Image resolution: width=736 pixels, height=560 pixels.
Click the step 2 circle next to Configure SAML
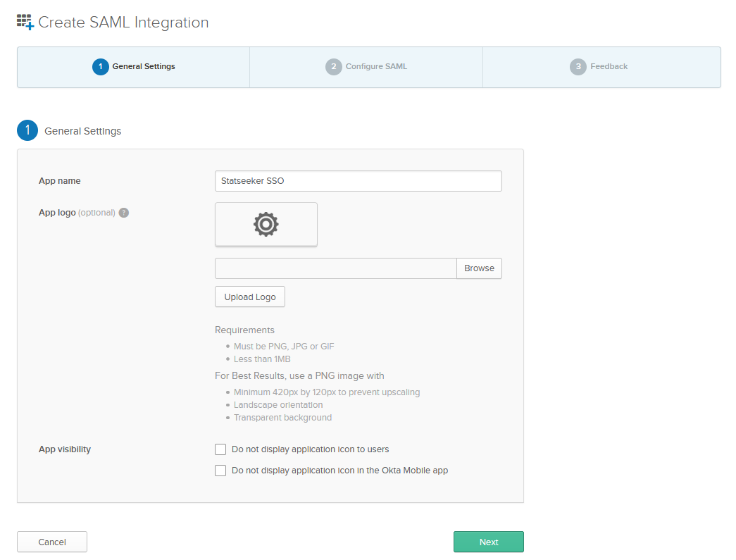(x=333, y=67)
